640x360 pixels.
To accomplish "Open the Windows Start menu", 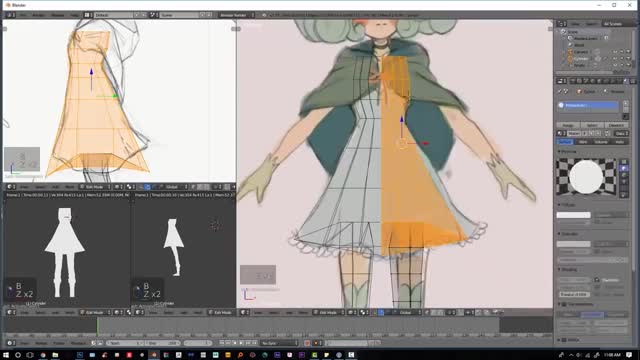I will click(x=6, y=355).
